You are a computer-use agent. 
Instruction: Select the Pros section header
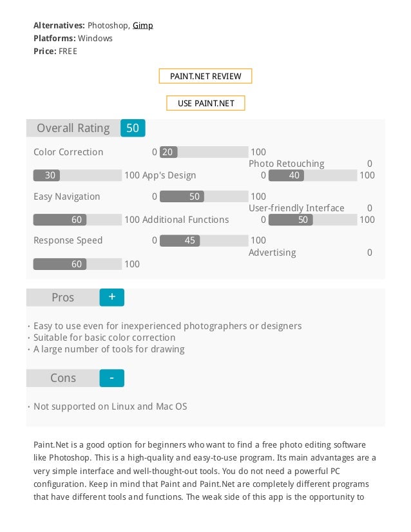pyautogui.click(x=62, y=297)
